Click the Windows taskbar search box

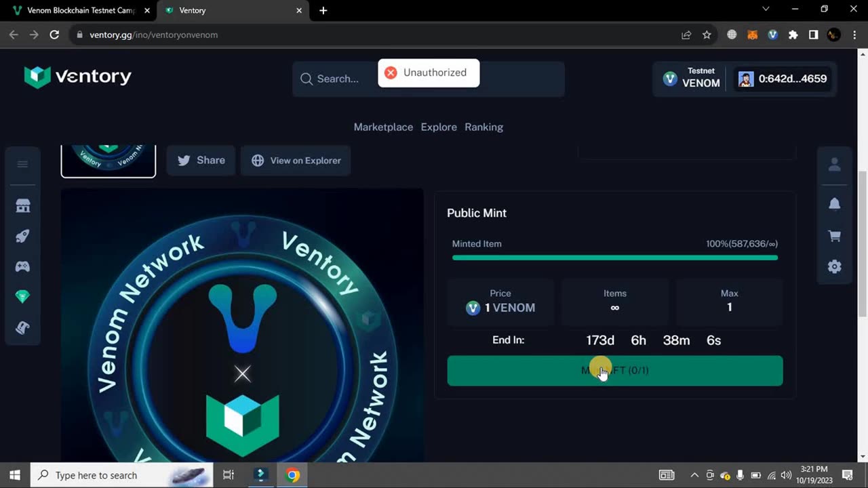[122, 475]
